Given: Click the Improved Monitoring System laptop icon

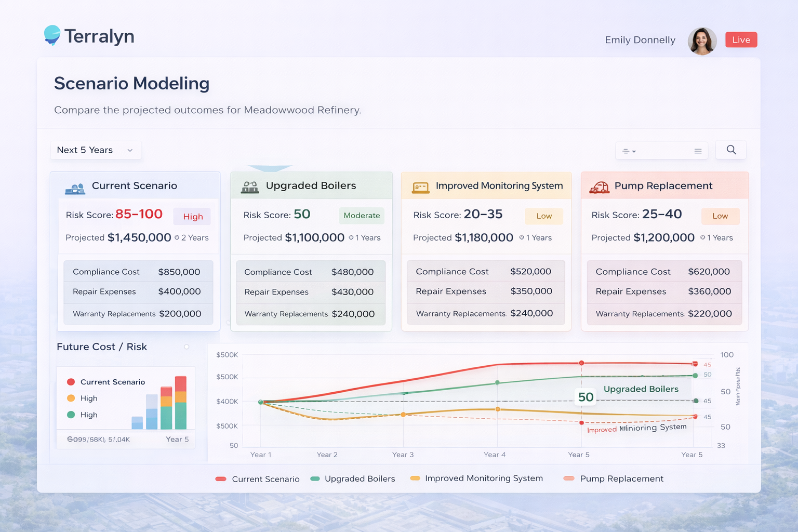Looking at the screenshot, I should coord(420,187).
